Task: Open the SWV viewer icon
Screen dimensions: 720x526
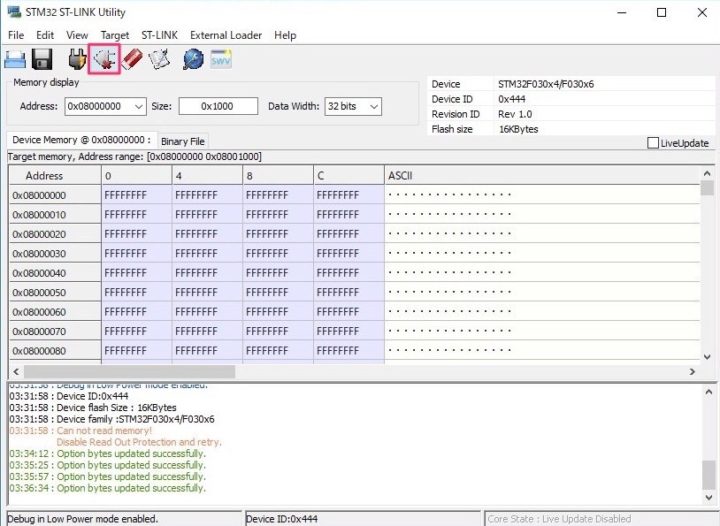Action: pos(221,60)
